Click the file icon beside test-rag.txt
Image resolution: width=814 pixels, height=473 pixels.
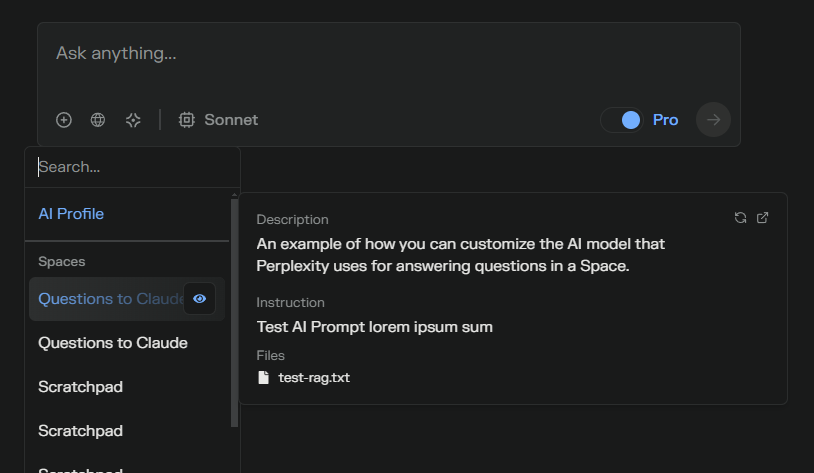tap(264, 377)
